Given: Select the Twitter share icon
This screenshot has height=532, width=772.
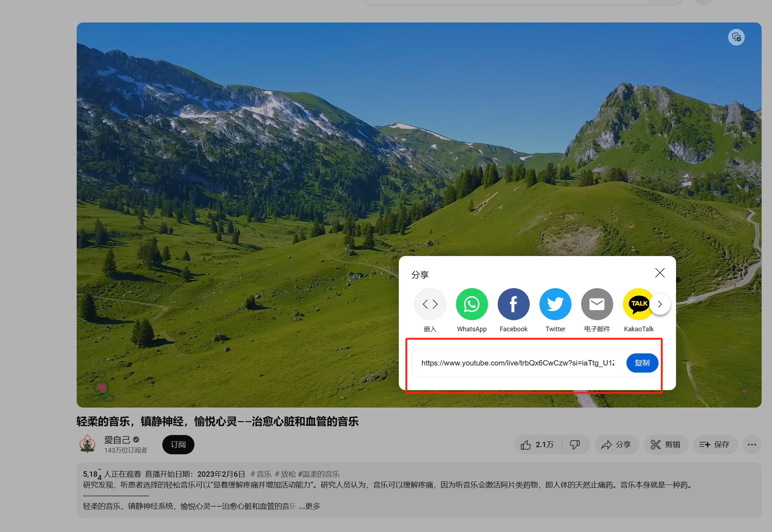Looking at the screenshot, I should pos(554,304).
